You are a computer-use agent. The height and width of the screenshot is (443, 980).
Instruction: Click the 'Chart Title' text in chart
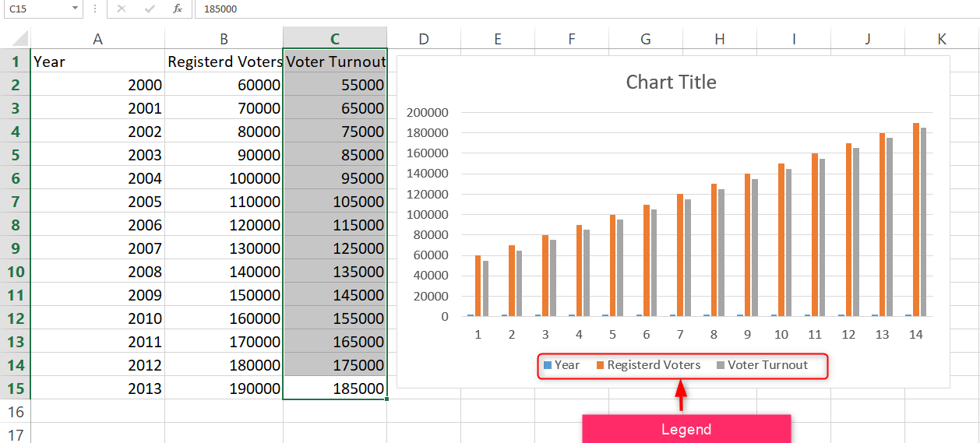(x=671, y=82)
